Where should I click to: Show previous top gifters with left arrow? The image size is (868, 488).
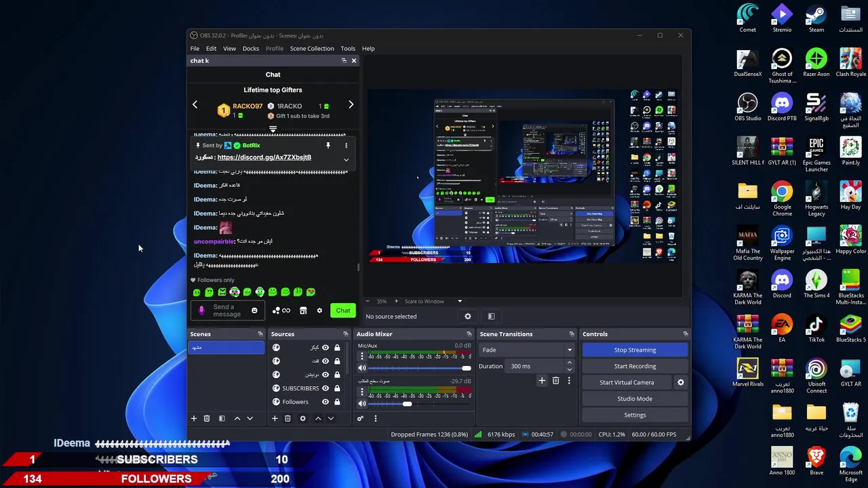tap(195, 105)
